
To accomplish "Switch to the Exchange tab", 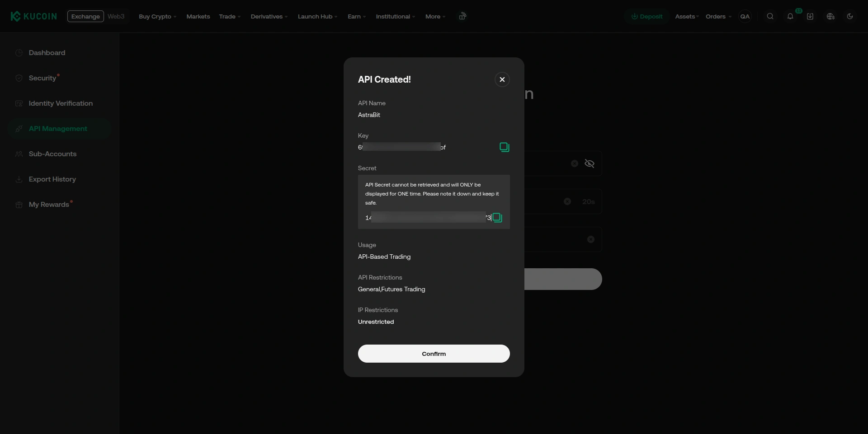I will 85,16.
